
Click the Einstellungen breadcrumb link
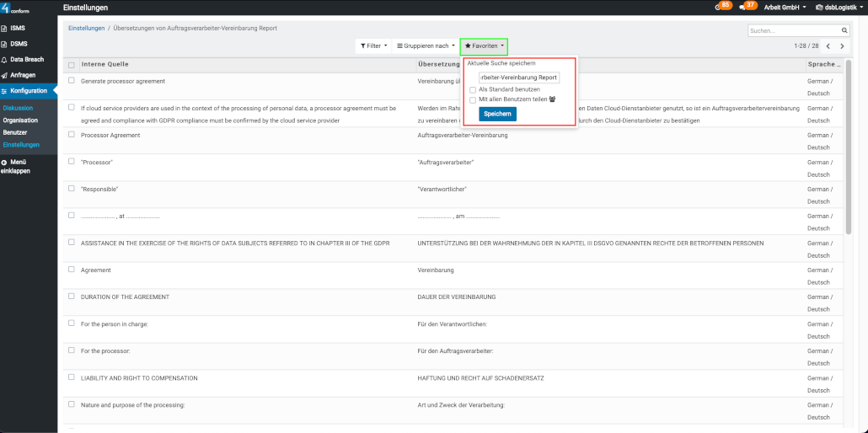point(85,29)
